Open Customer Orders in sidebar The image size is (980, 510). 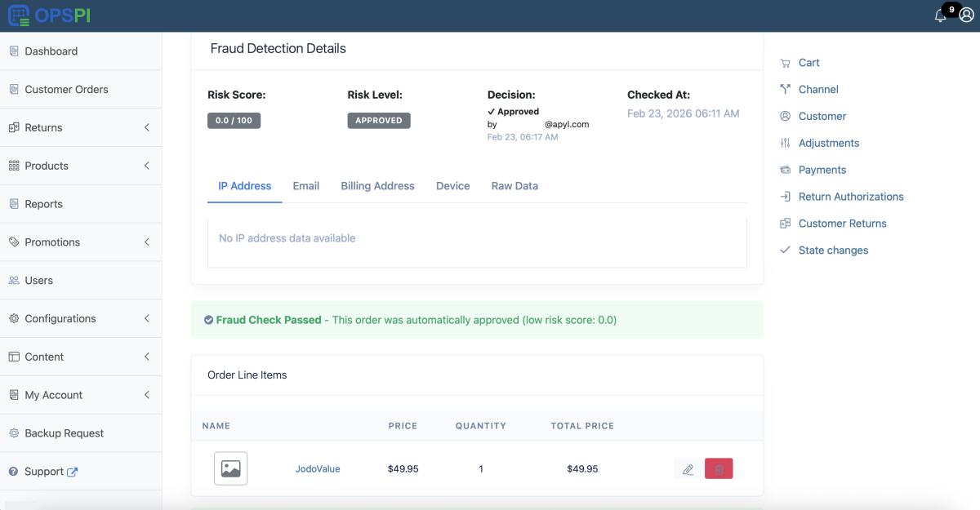81,89
